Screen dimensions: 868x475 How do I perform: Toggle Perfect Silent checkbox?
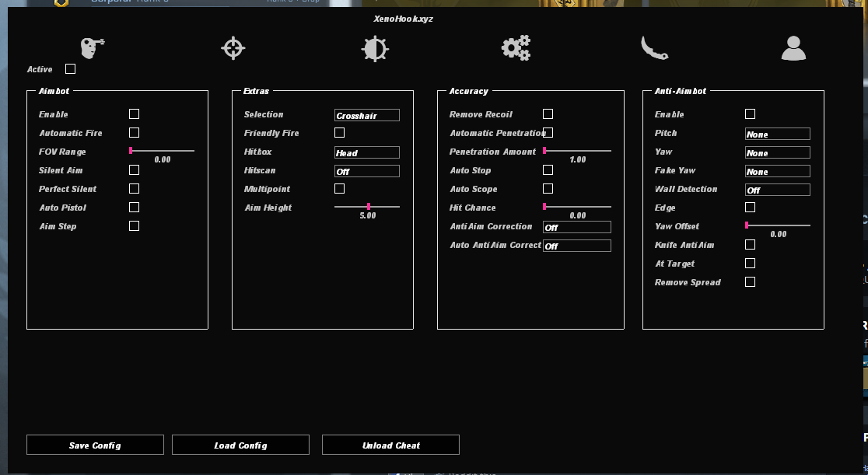click(134, 188)
